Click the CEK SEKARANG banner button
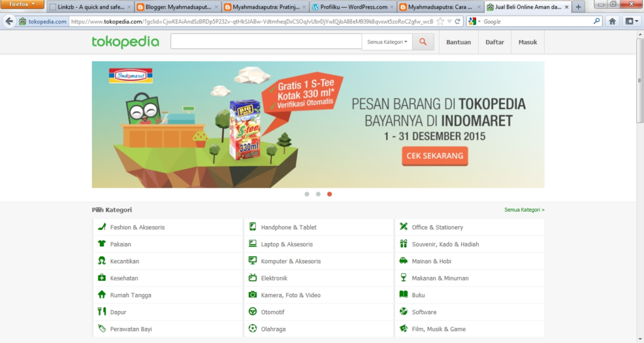This screenshot has height=343, width=644. point(435,156)
